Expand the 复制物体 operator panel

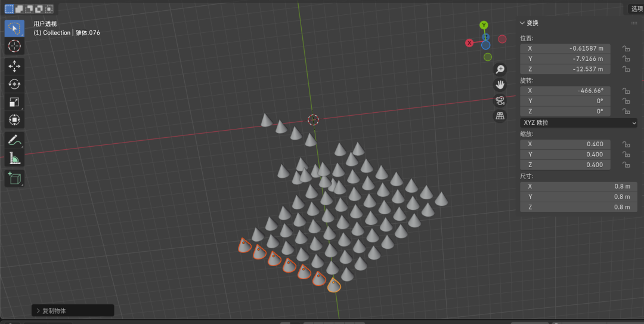click(x=73, y=310)
